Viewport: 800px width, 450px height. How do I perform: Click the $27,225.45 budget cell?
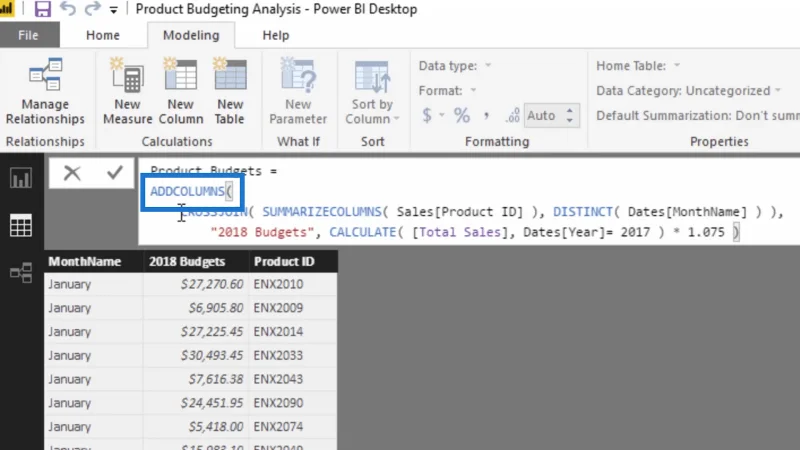tap(196, 332)
